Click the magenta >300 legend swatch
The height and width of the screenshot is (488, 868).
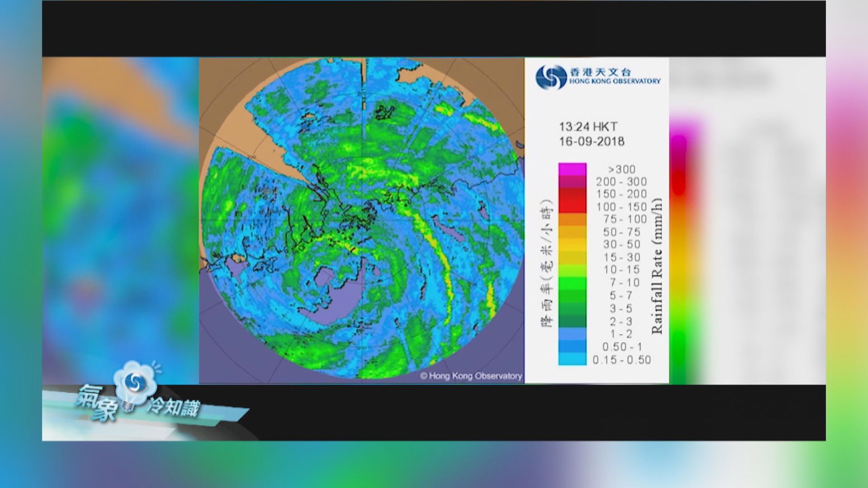pyautogui.click(x=572, y=169)
